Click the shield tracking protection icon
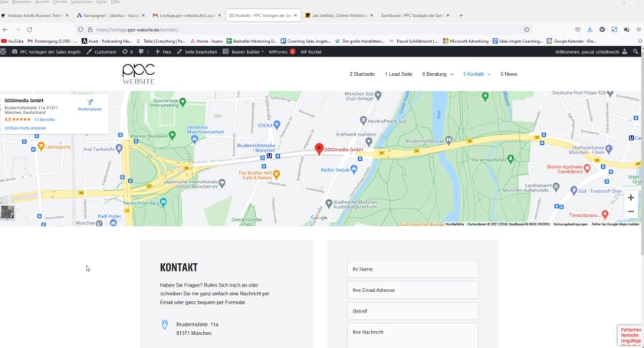The height and width of the screenshot is (348, 644). pos(80,30)
